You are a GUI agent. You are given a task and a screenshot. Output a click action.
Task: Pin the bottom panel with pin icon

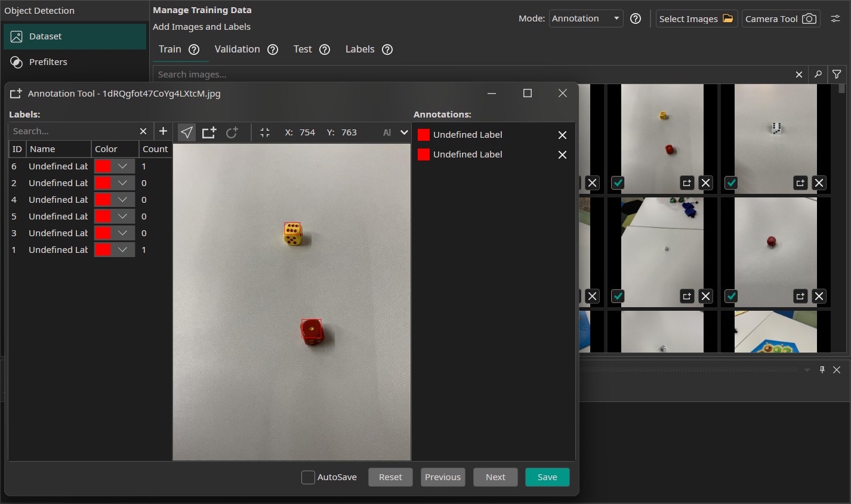(x=822, y=370)
